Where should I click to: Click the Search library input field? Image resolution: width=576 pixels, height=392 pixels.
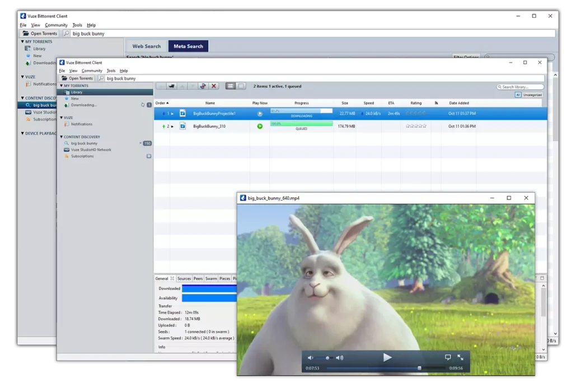point(520,87)
